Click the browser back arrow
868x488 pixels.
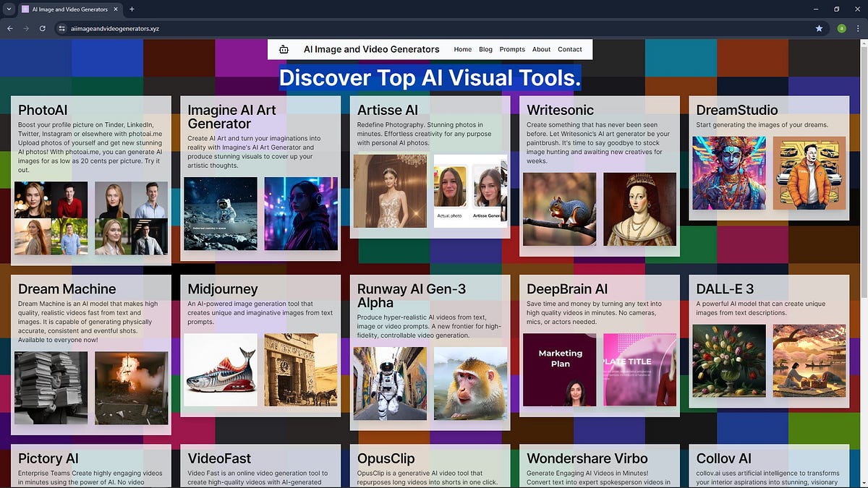coord(9,28)
